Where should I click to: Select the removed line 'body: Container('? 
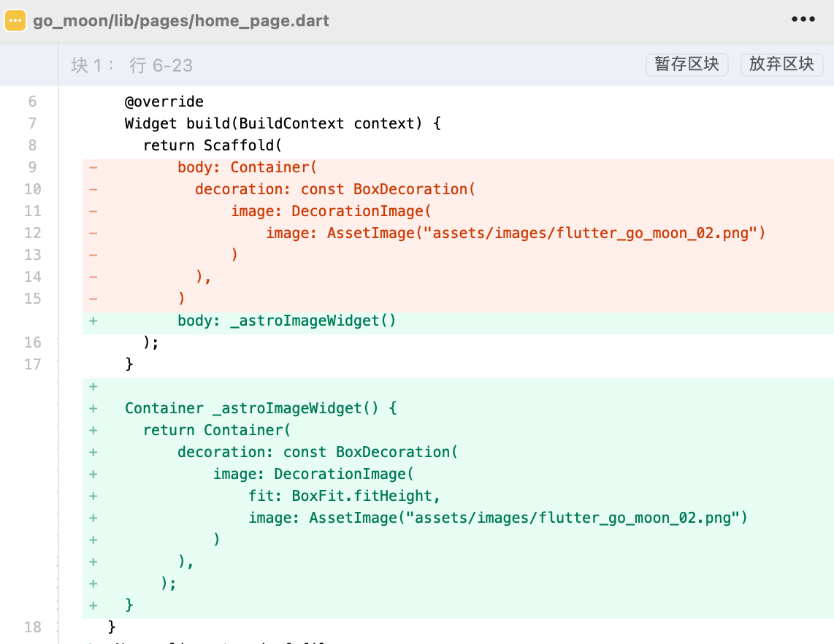pyautogui.click(x=248, y=167)
